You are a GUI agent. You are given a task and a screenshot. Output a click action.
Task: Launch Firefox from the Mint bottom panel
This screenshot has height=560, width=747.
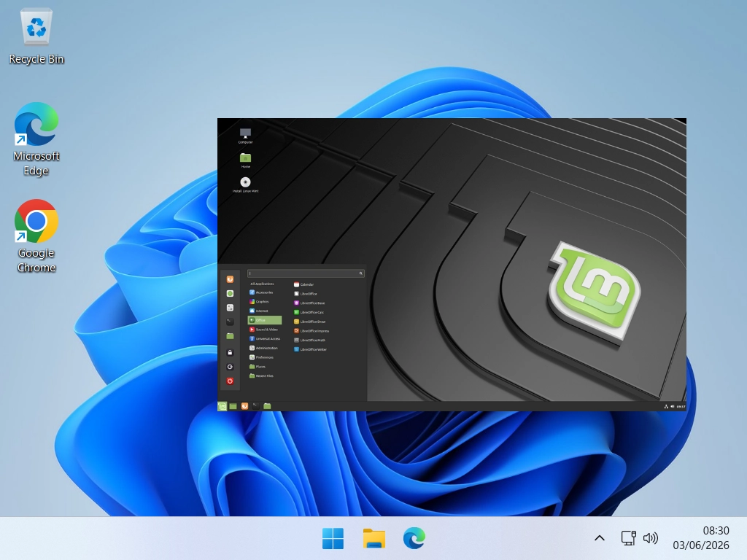[244, 406]
